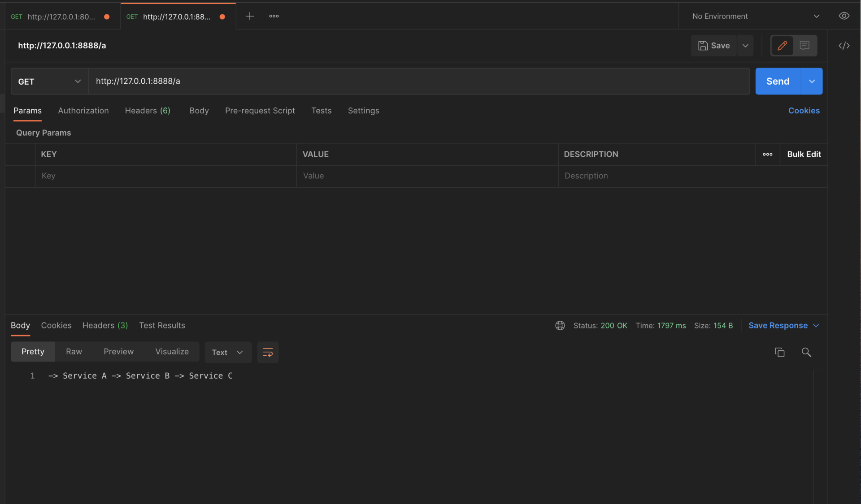Click the network globe icon
Image resolution: width=861 pixels, height=504 pixels.
[560, 326]
